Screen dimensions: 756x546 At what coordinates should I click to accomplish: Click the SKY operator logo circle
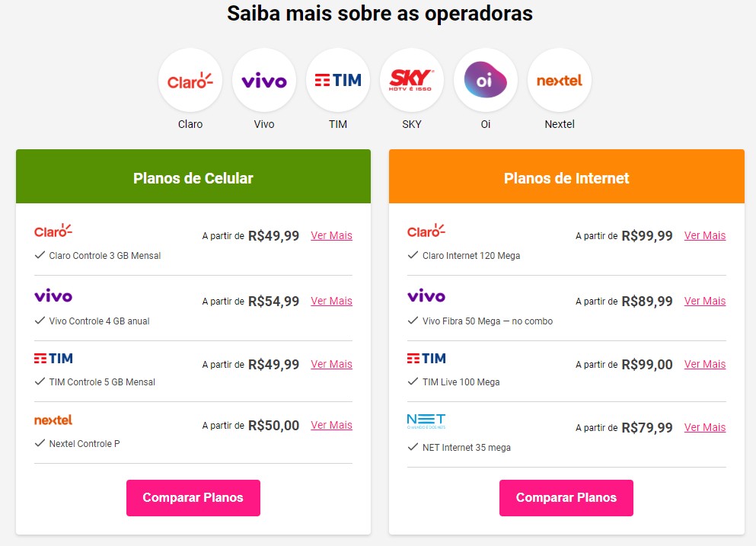pos(412,81)
